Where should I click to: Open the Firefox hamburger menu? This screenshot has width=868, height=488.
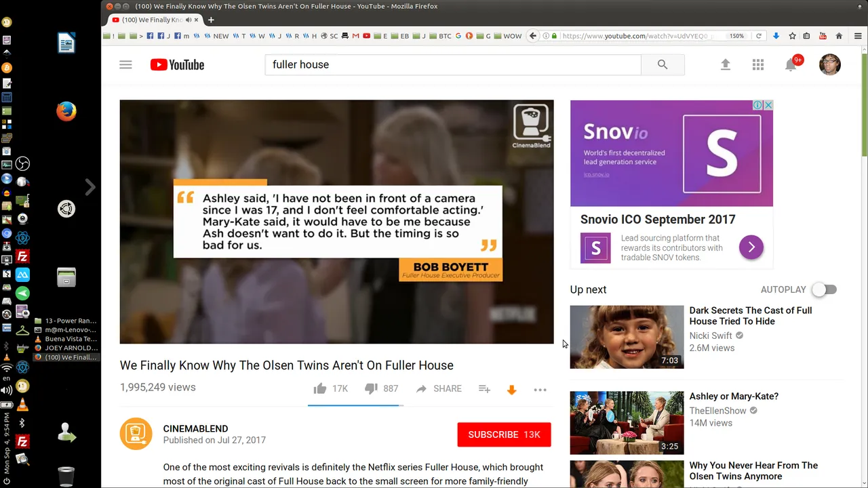coord(858,36)
